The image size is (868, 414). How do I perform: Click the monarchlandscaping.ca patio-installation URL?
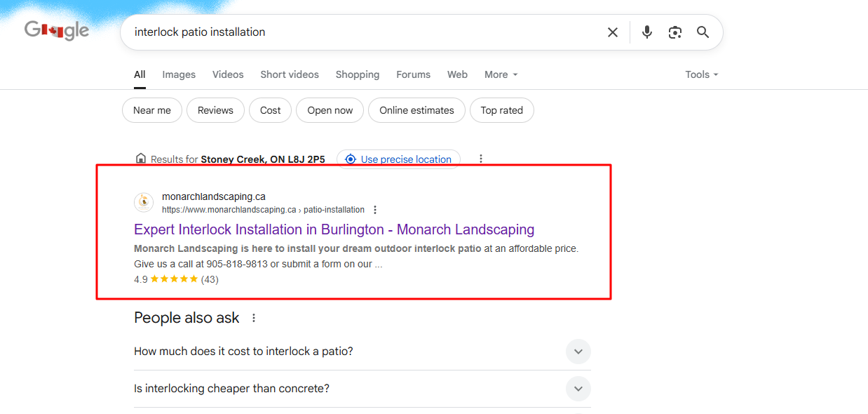tap(263, 210)
